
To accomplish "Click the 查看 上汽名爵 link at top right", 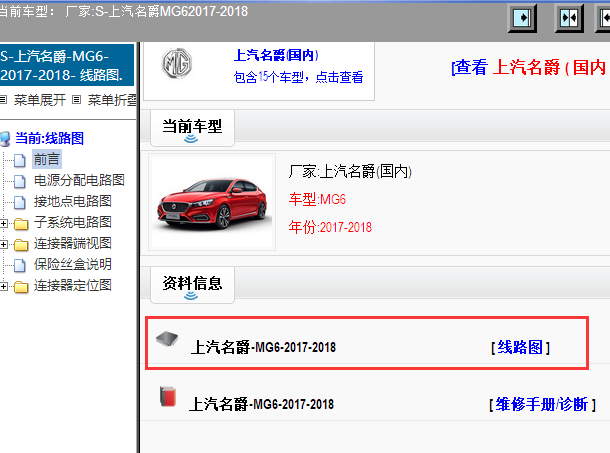I will coord(530,67).
